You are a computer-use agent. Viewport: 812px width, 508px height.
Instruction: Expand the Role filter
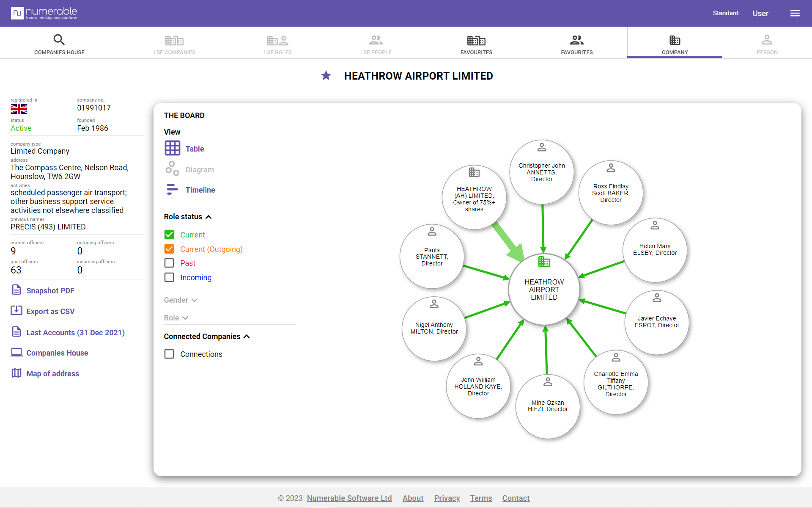176,318
